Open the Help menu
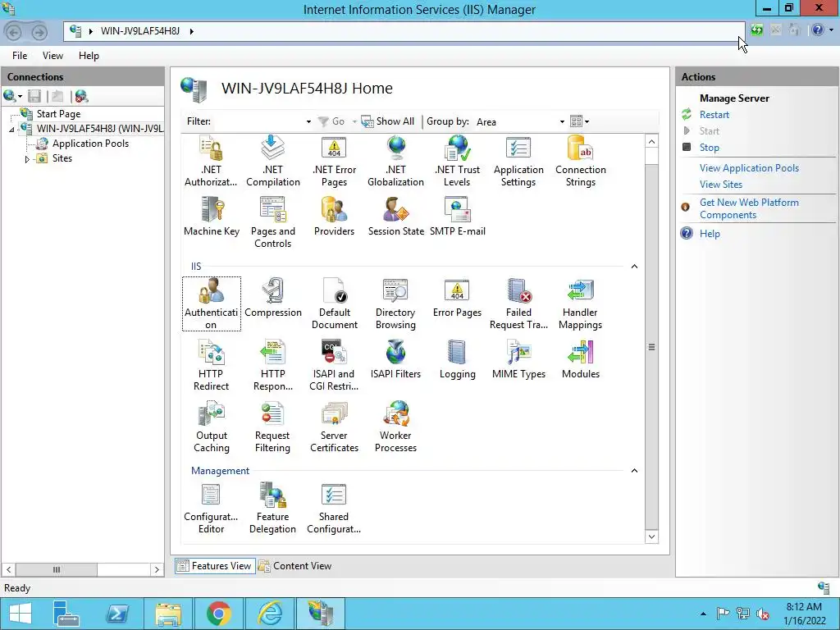The height and width of the screenshot is (630, 840). pos(89,56)
